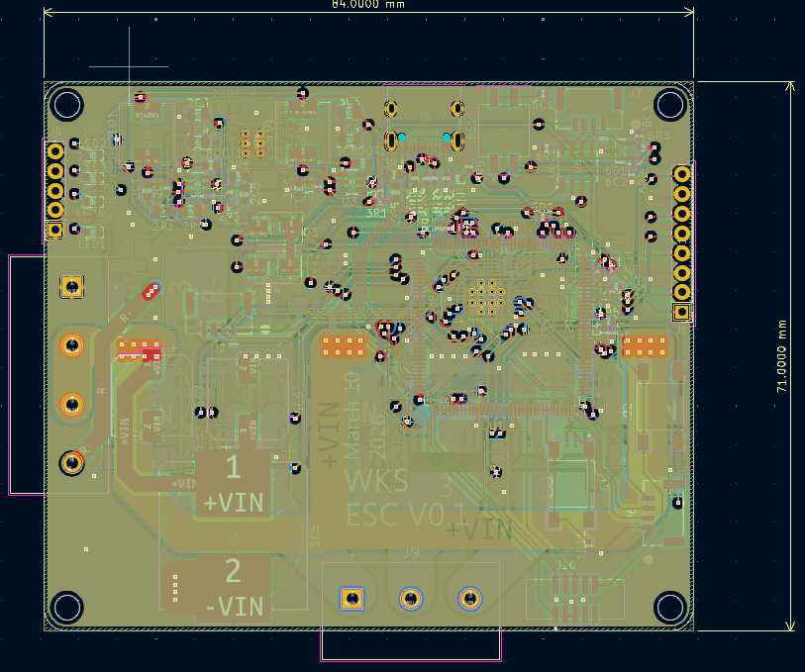Viewport: 805px width, 672px height.
Task: Pick the rightmost round pad of J9
Action: coord(470,598)
